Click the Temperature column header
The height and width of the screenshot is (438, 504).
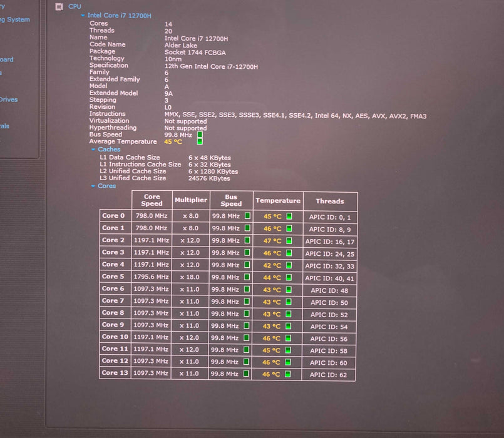point(277,201)
